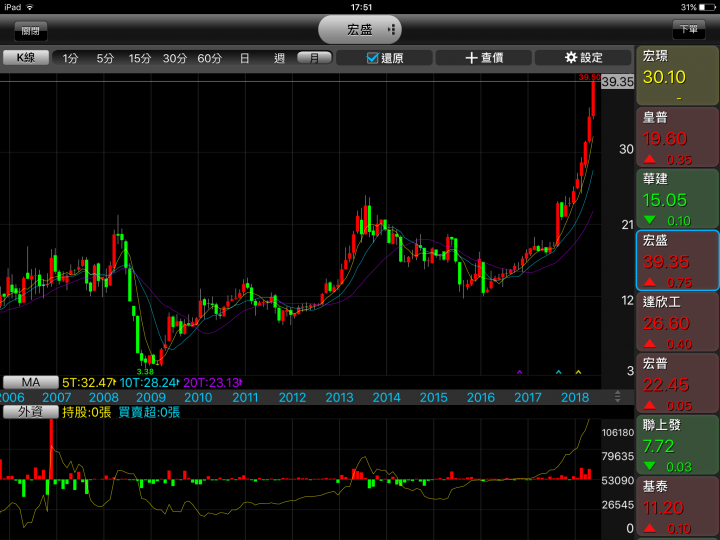The width and height of the screenshot is (720, 540).
Task: Tap the red up arrow on 達欣工 card
Action: (649, 343)
